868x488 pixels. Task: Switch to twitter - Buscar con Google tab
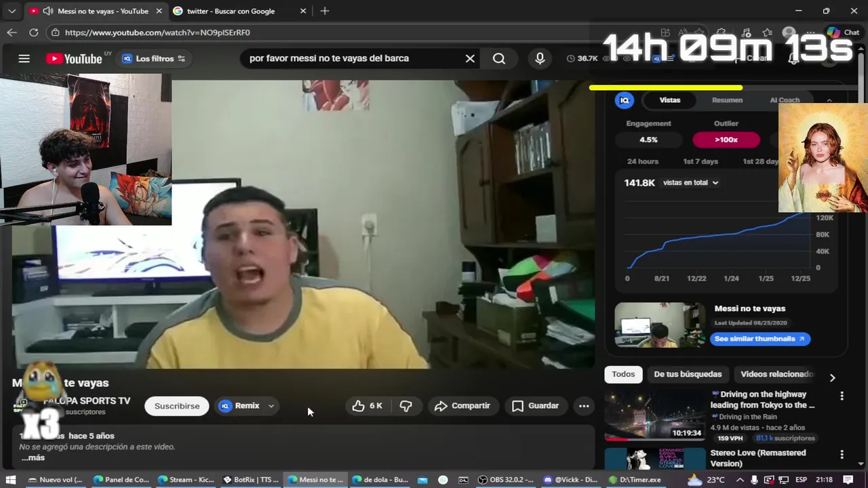[231, 11]
